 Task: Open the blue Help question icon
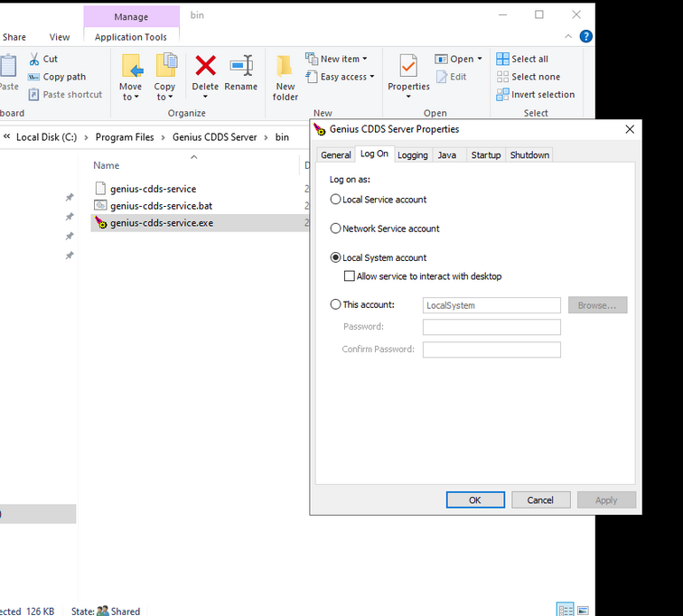click(585, 36)
